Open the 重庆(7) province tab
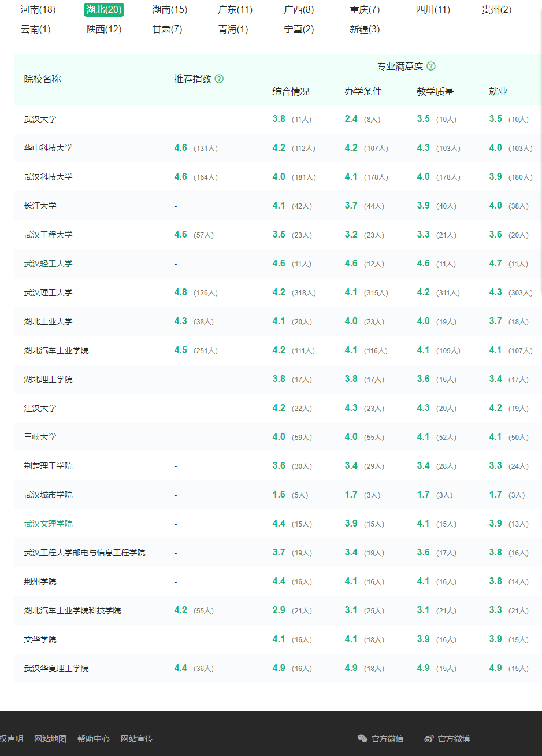The height and width of the screenshot is (756, 542). (365, 10)
